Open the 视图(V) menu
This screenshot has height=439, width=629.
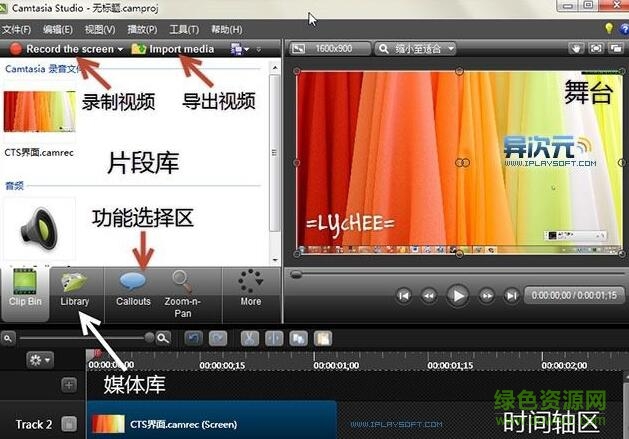point(99,29)
